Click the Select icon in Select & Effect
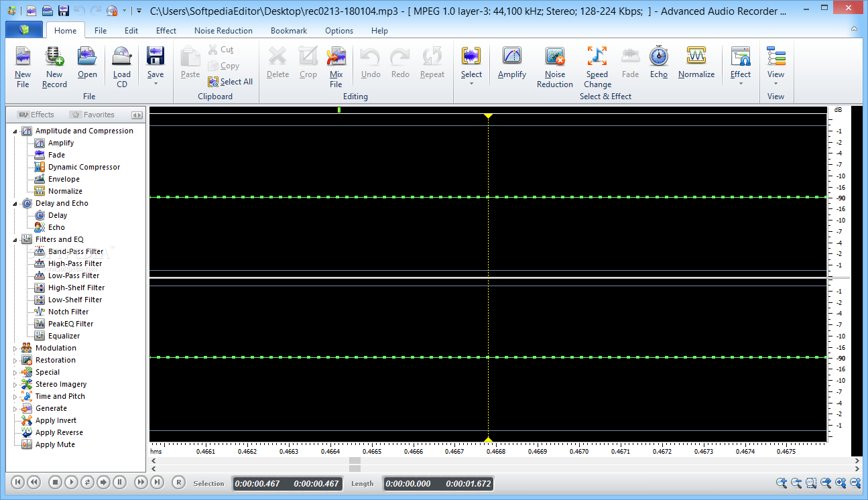 coord(471,56)
